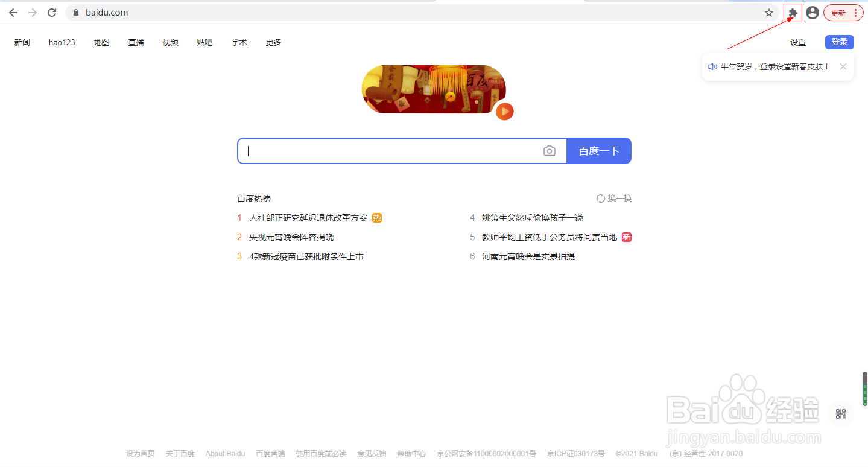The width and height of the screenshot is (868, 467).
Task: Open the hao123 nav link
Action: coord(62,42)
